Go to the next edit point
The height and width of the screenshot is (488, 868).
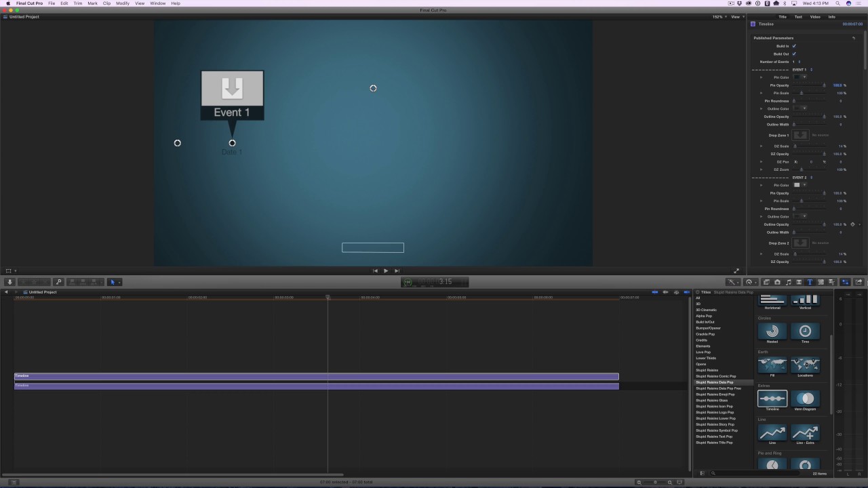tap(397, 271)
